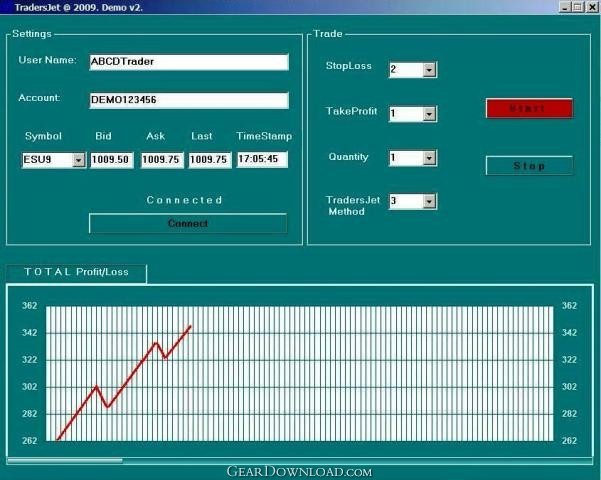Click the left axis value 302
601x480 pixels.
[x=30, y=386]
